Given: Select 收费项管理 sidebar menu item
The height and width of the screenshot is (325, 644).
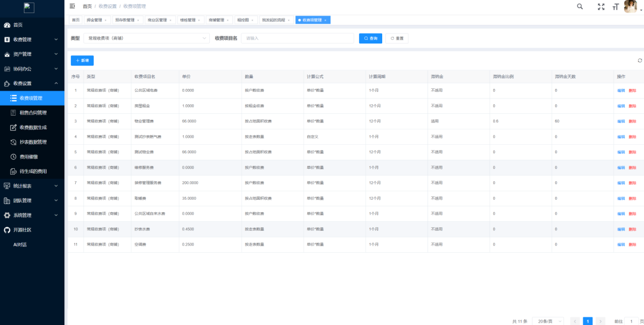Looking at the screenshot, I should click(x=32, y=98).
